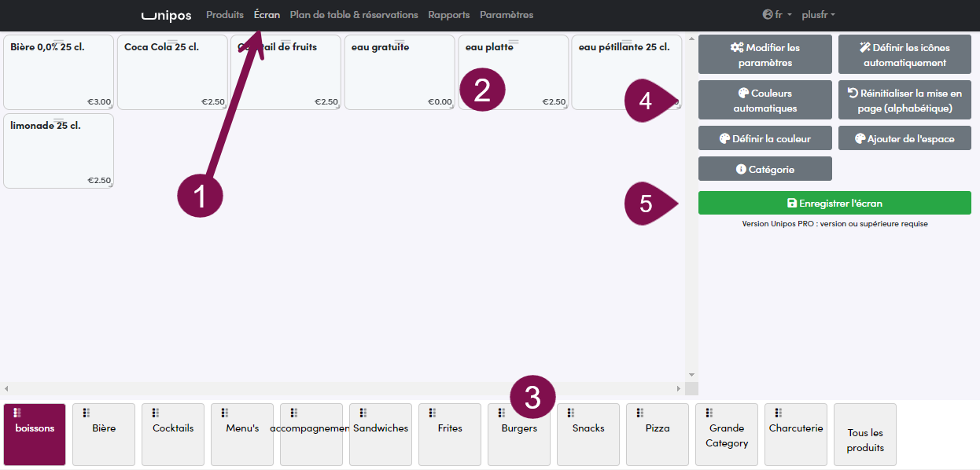Click the grip dots icon on Pizza category
This screenshot has height=470, width=980.
pyautogui.click(x=640, y=413)
